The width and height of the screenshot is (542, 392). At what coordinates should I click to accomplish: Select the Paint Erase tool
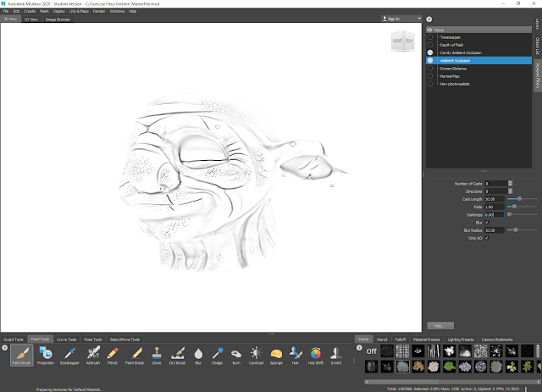point(135,356)
